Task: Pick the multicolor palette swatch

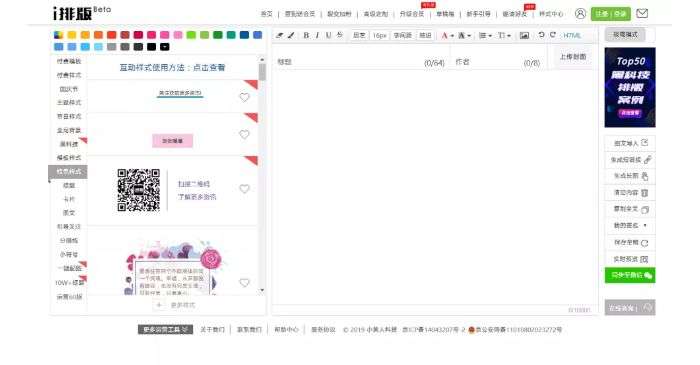Action: point(58,35)
